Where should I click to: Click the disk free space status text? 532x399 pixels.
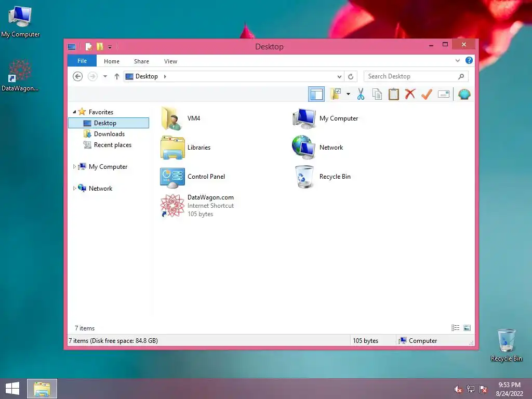113,341
